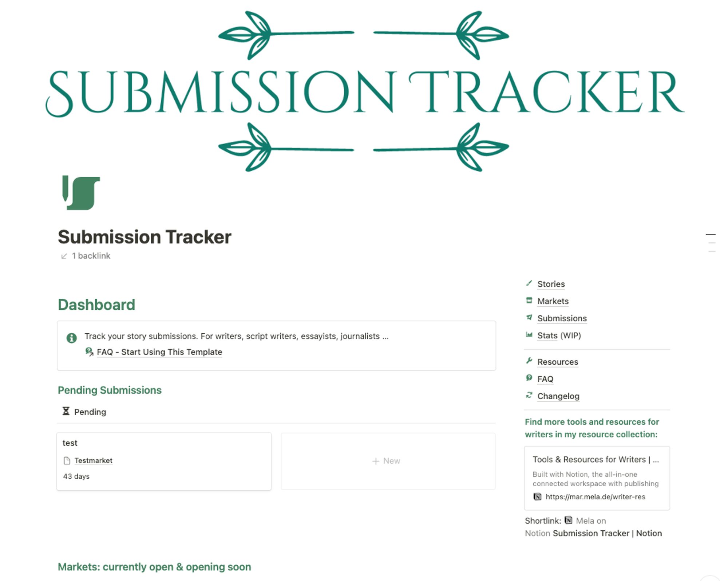Click the New submission button
This screenshot has height=581, width=728.
pyautogui.click(x=385, y=460)
